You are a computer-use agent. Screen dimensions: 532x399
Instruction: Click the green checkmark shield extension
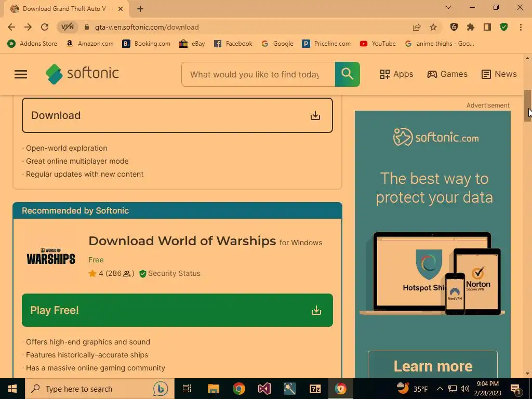tap(504, 27)
